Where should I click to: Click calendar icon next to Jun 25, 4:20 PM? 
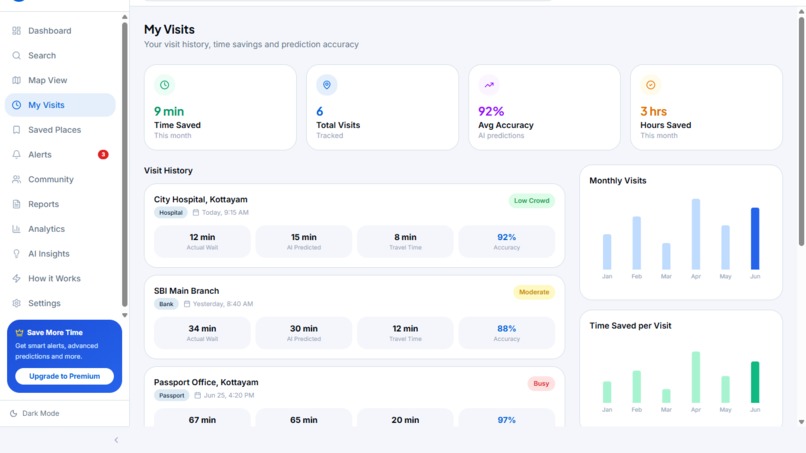coord(197,395)
